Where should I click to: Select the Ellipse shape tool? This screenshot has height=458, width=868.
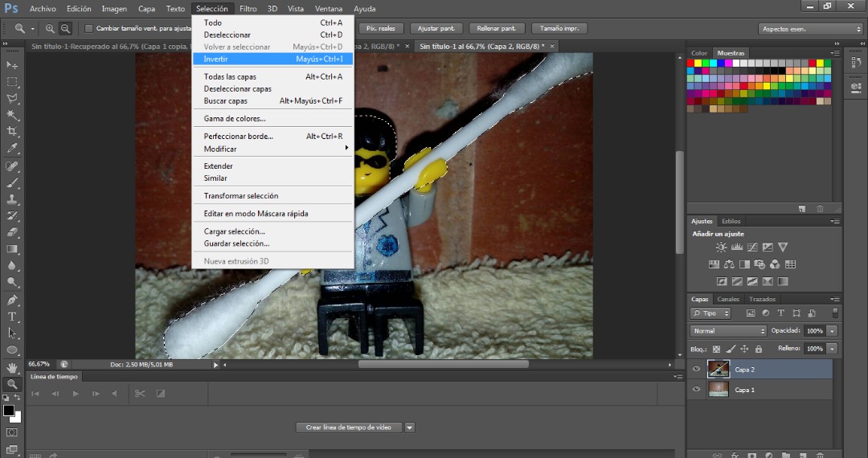click(x=11, y=350)
